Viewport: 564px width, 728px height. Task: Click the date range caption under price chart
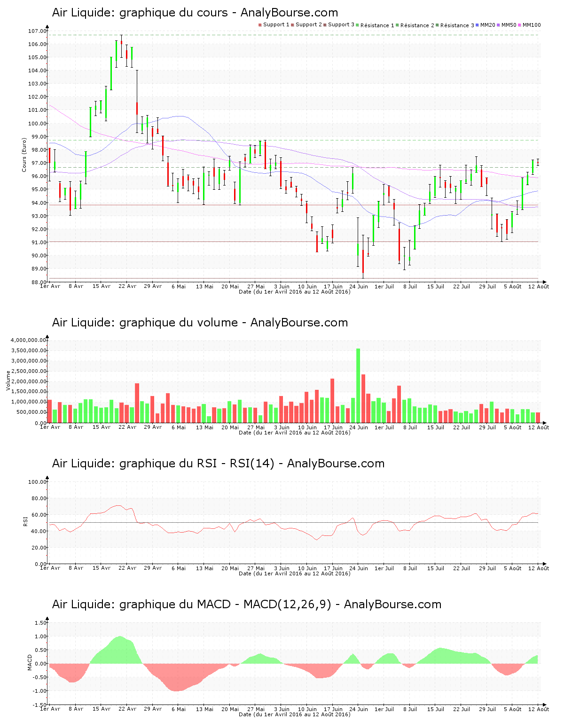295,292
